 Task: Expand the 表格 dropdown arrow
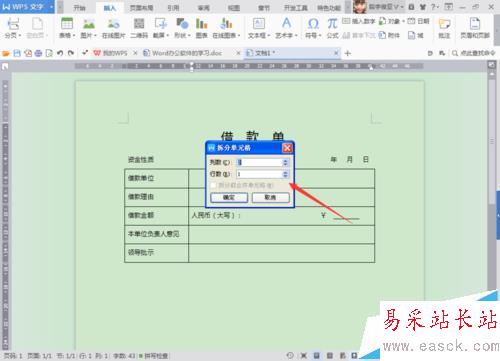point(74,35)
